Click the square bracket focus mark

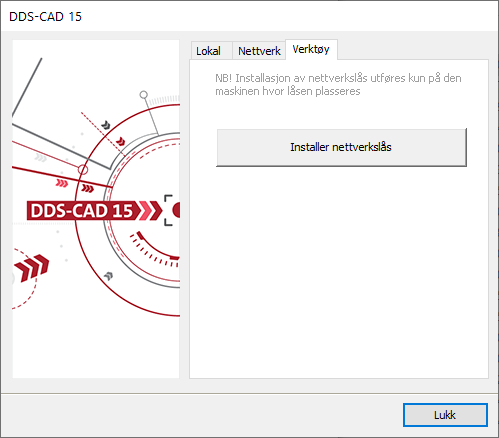coord(168,210)
